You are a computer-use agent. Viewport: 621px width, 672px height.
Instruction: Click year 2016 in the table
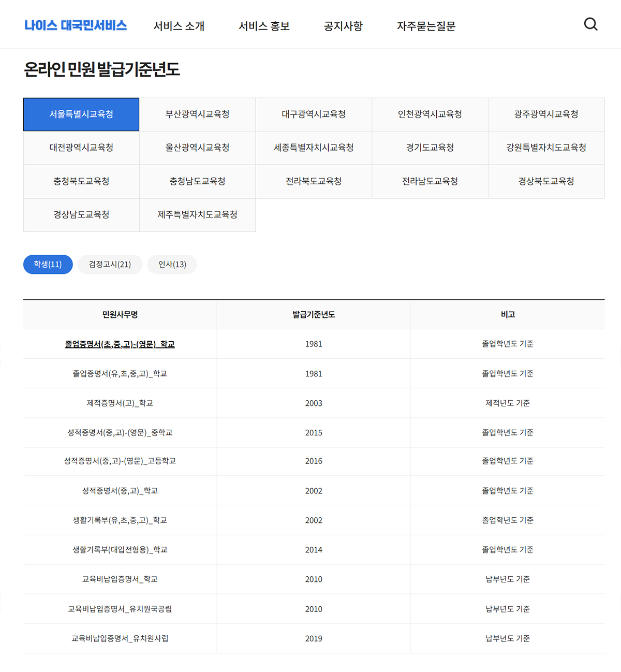tap(314, 461)
